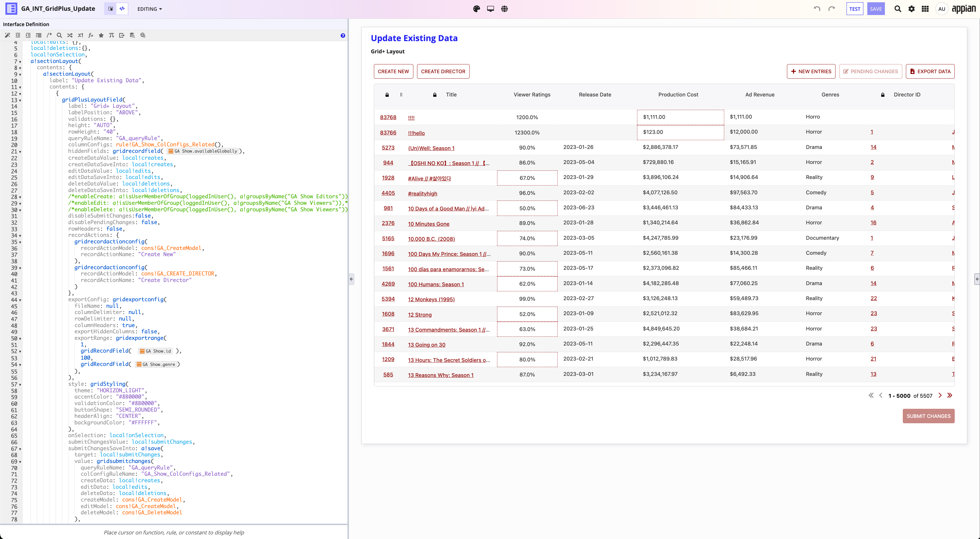
Task: Open the color palette icon in header
Action: click(x=476, y=9)
